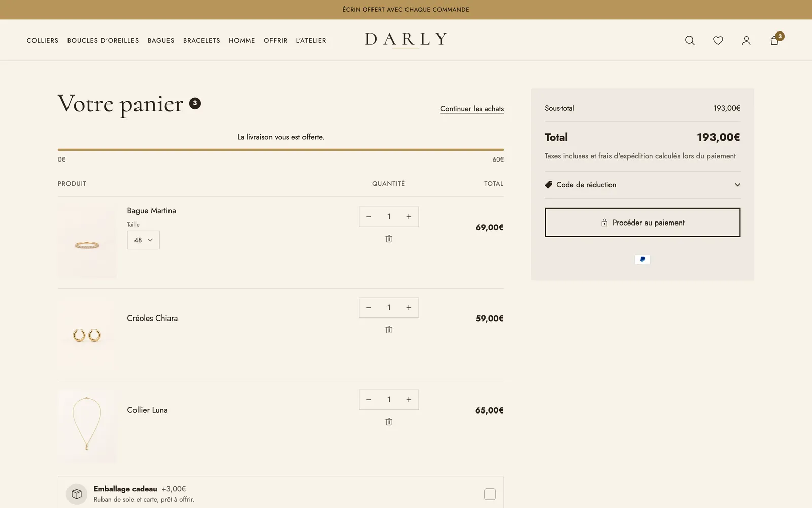This screenshot has width=812, height=508.
Task: Open the Taille 48 size dropdown
Action: (143, 240)
